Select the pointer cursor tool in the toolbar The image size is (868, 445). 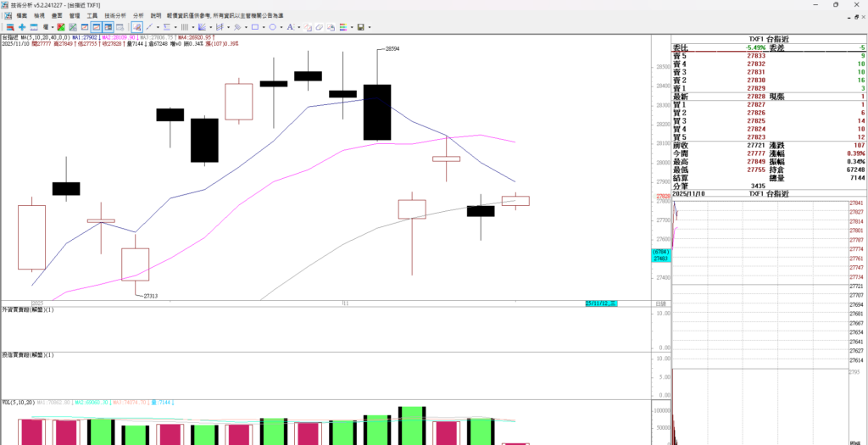(x=136, y=27)
